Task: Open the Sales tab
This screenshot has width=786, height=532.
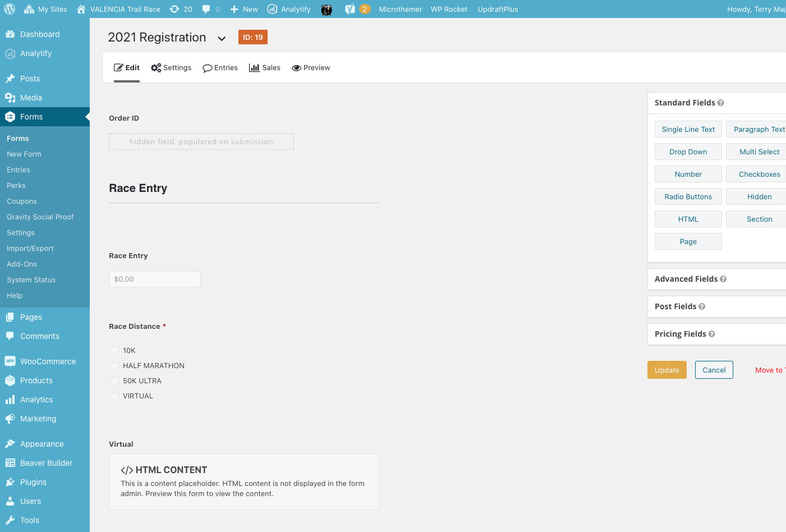Action: point(265,67)
